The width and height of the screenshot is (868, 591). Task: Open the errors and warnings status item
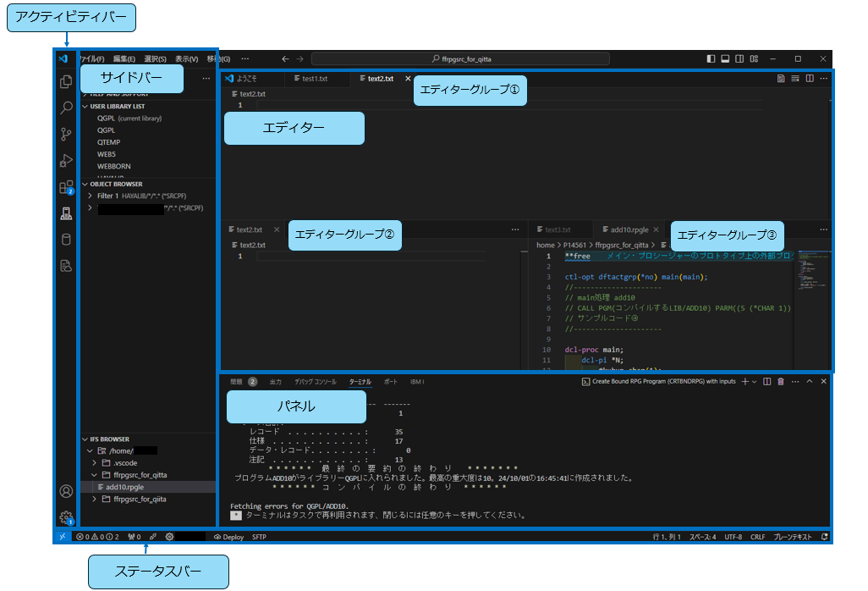(97, 537)
